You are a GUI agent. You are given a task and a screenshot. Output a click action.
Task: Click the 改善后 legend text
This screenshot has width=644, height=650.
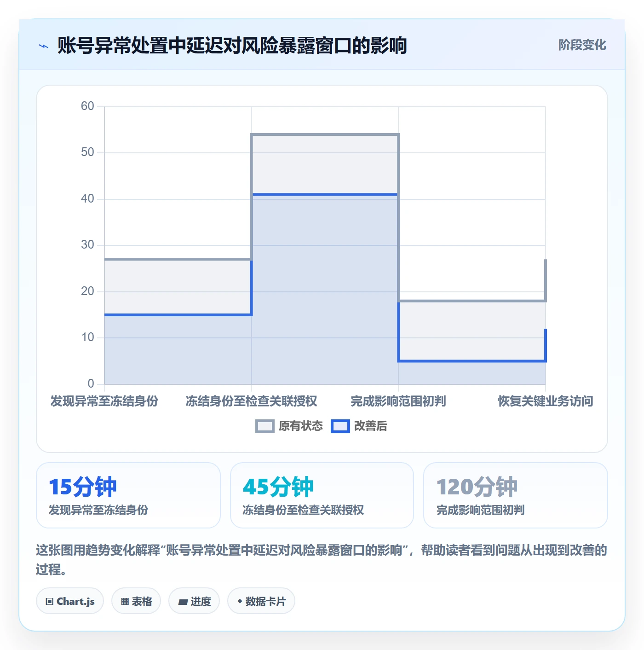pos(370,426)
